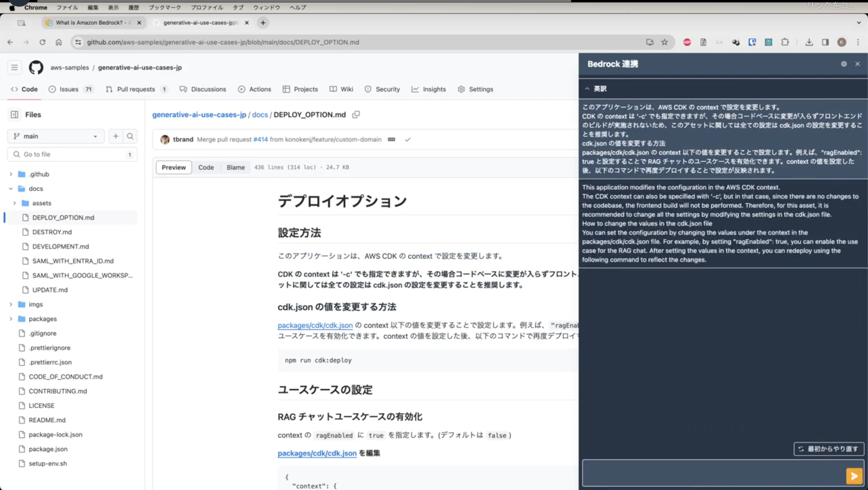The height and width of the screenshot is (490, 868).
Task: Open the Bedrock 連携 panel settings gear
Action: (844, 64)
